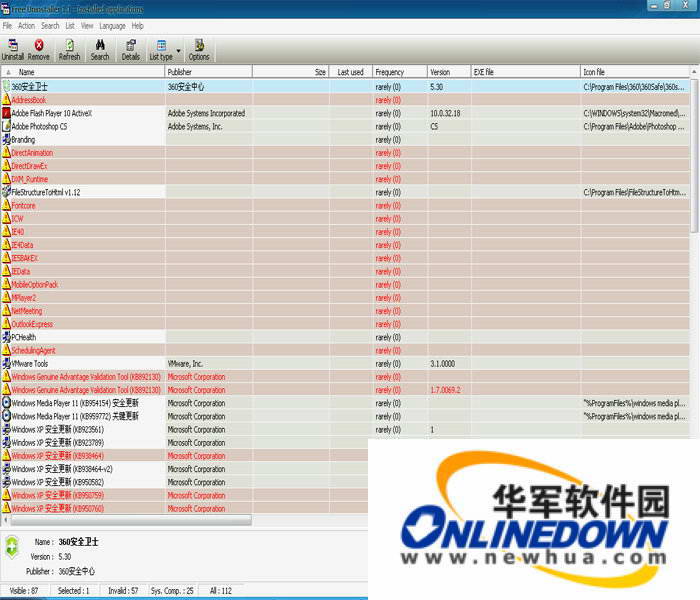
Task: Open the Help menu
Action: tap(138, 26)
